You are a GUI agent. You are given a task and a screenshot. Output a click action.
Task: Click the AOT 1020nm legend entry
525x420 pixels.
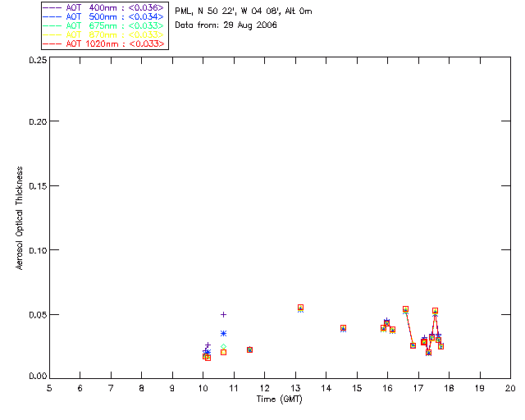pos(104,43)
